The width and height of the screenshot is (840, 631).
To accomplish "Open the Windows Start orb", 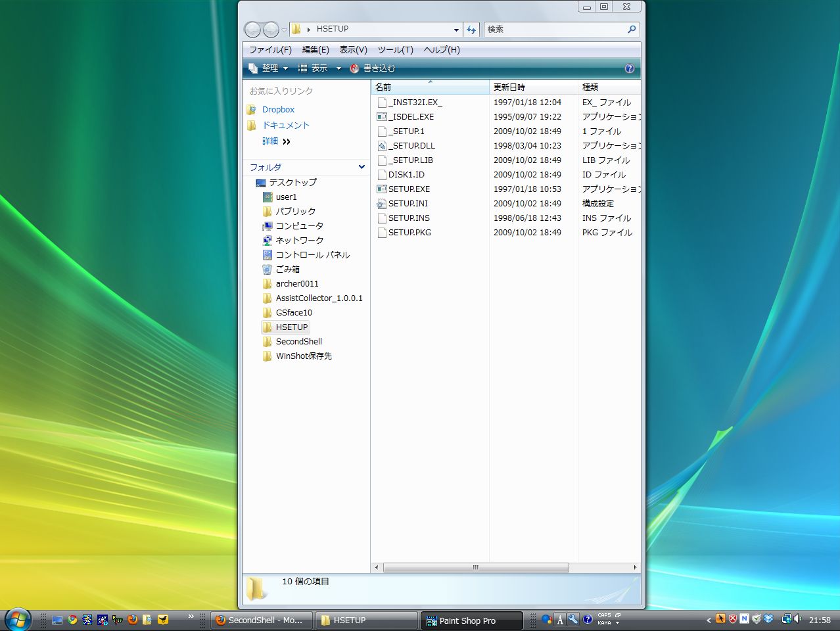I will [18, 619].
